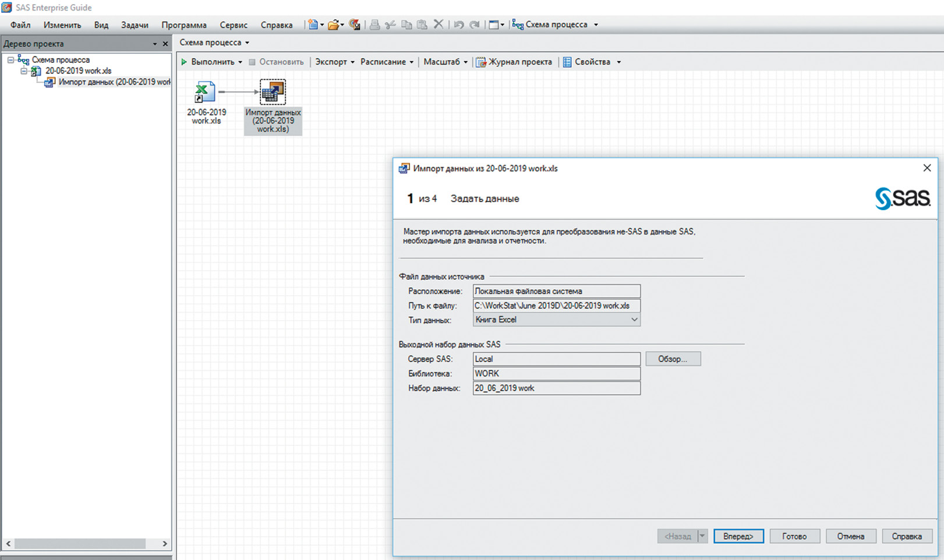Close the Дерево проекта panel
This screenshot has width=944, height=560.
point(165,44)
